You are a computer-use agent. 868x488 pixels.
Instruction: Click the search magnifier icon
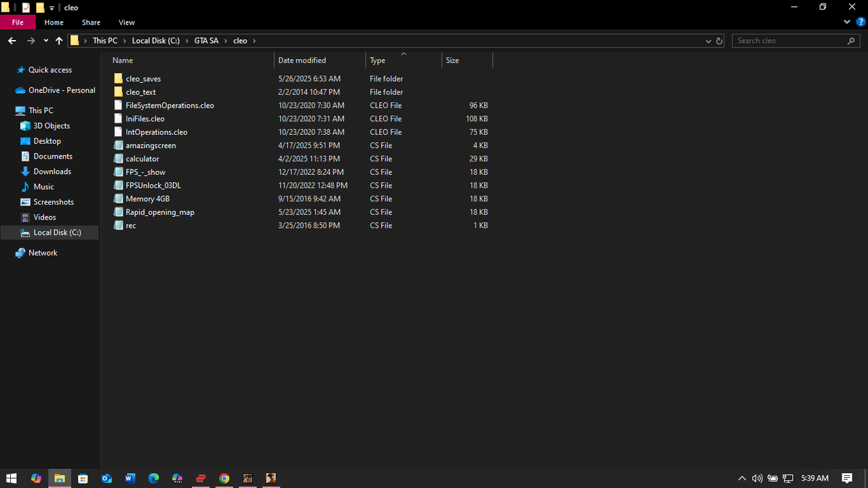click(x=852, y=41)
